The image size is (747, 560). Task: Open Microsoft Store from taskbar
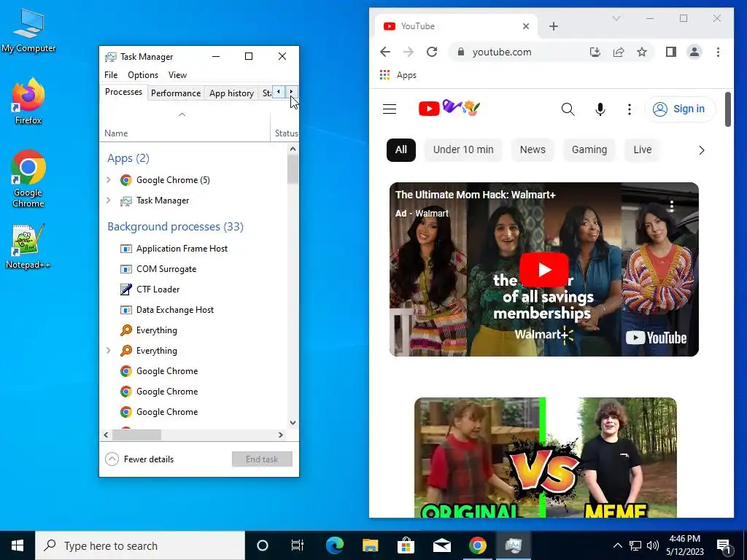tap(406, 545)
